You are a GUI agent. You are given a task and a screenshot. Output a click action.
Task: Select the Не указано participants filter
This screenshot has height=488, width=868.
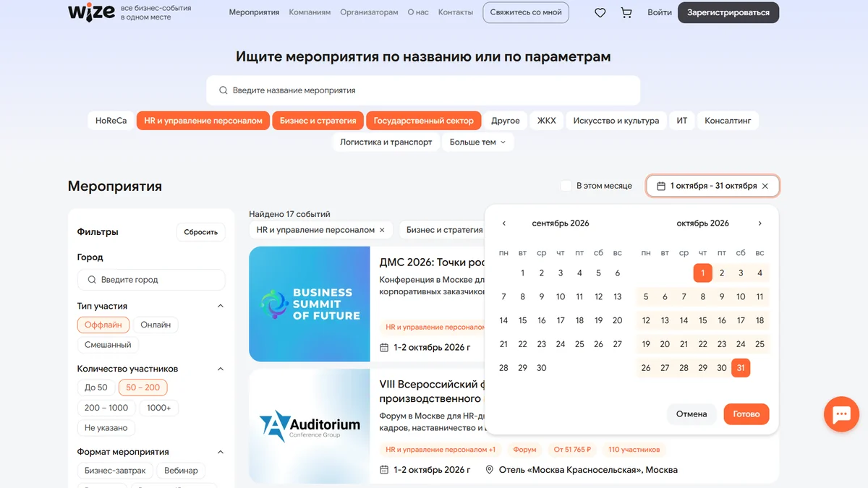[106, 428]
